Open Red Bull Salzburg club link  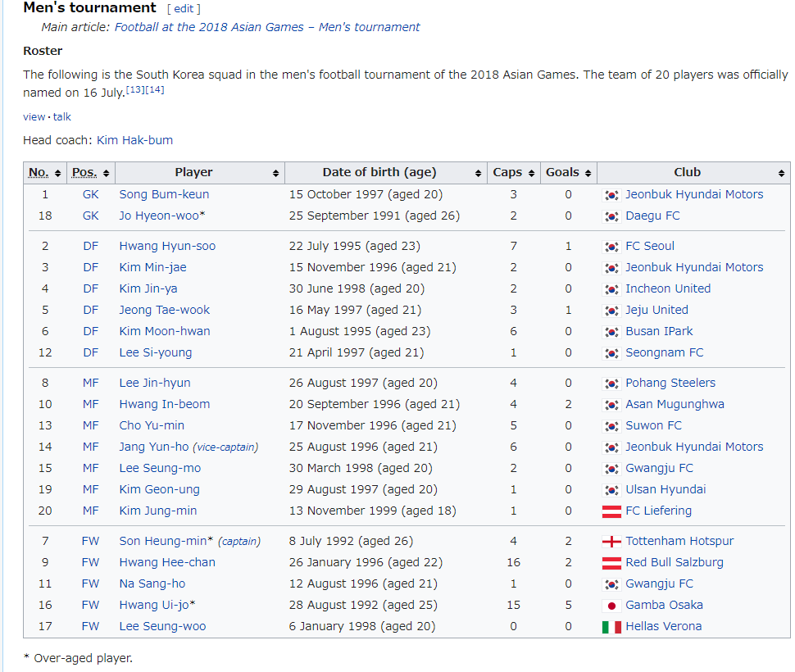[x=675, y=562]
